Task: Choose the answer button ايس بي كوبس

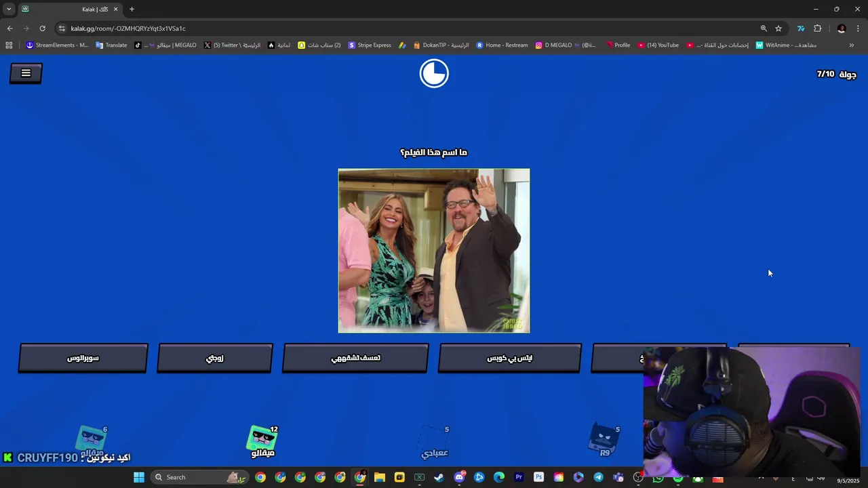Action: click(x=509, y=358)
